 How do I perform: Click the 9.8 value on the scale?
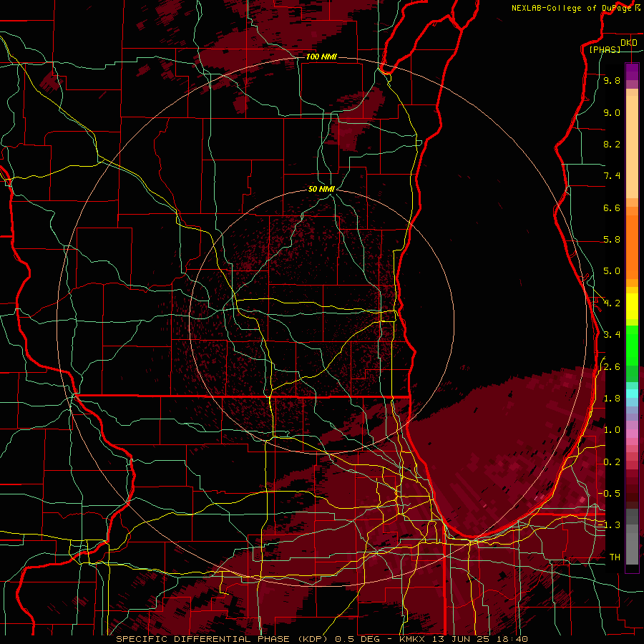612,80
